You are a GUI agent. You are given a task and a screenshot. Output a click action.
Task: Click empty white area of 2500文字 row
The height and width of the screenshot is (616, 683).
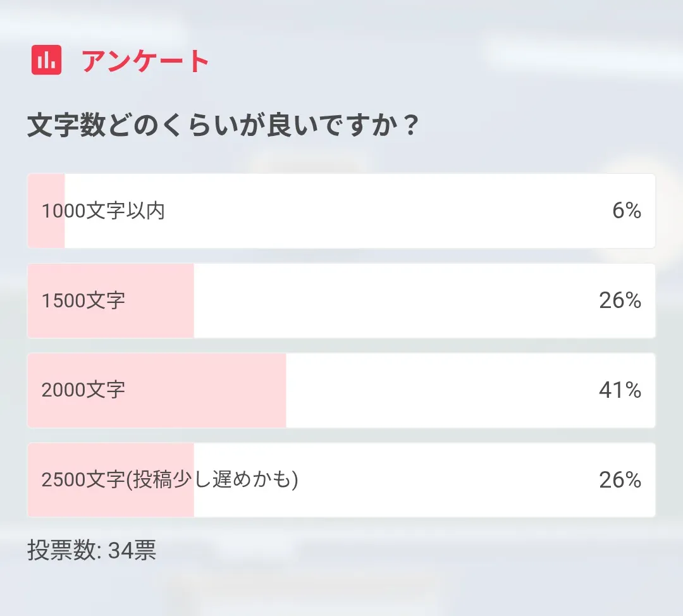pyautogui.click(x=443, y=480)
